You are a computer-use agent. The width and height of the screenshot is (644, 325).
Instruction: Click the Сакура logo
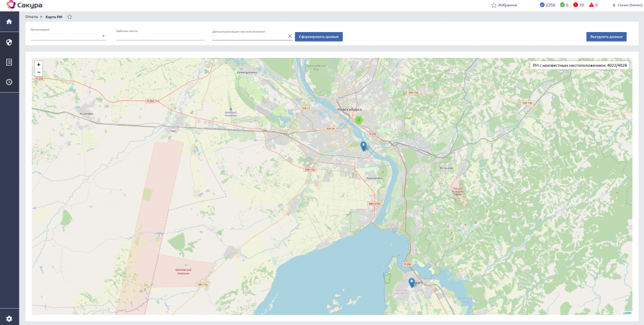click(x=25, y=5)
